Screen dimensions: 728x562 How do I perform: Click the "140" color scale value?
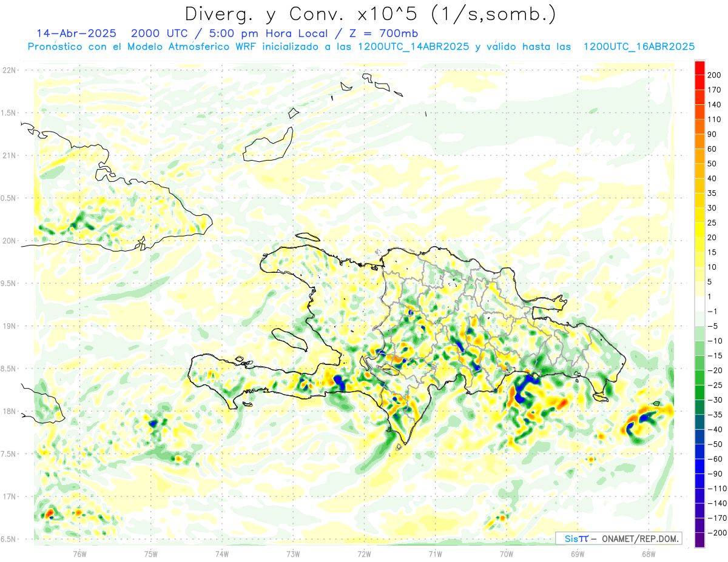pos(713,105)
